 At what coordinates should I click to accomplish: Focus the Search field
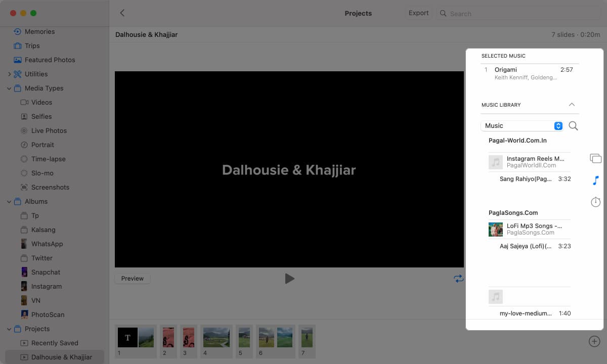click(x=518, y=14)
